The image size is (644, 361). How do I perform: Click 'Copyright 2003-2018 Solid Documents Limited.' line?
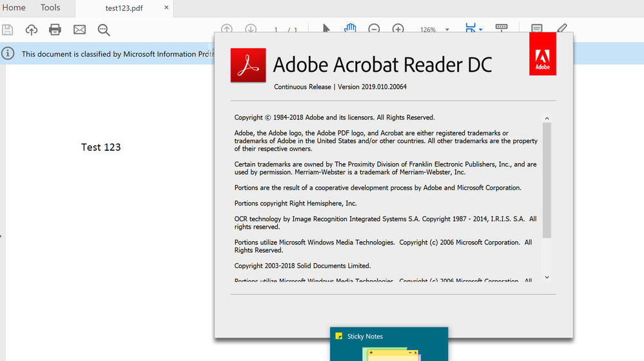click(303, 266)
